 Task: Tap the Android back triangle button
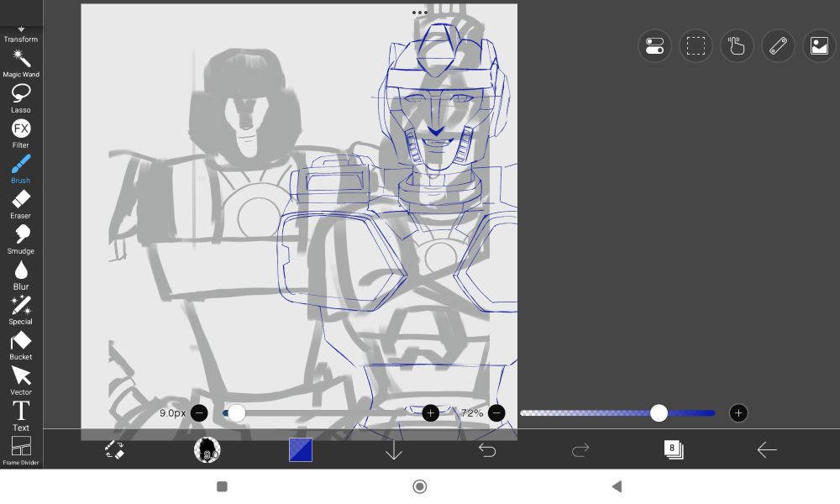(x=617, y=486)
